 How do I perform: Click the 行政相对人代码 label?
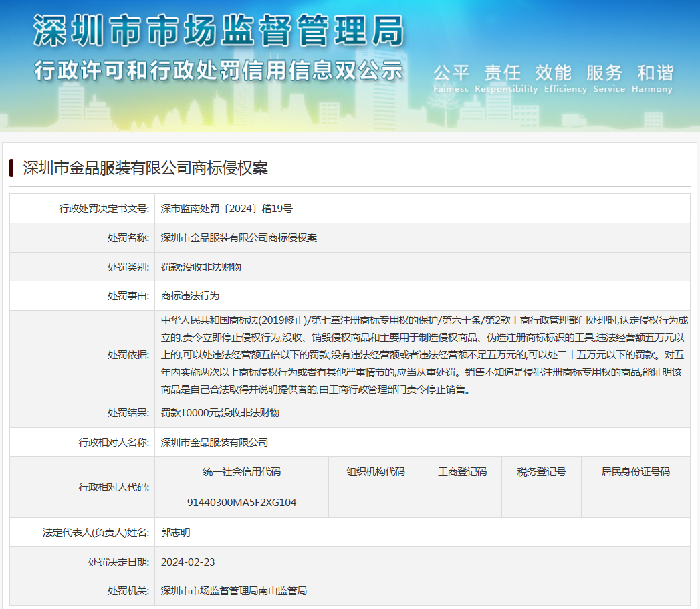[114, 487]
